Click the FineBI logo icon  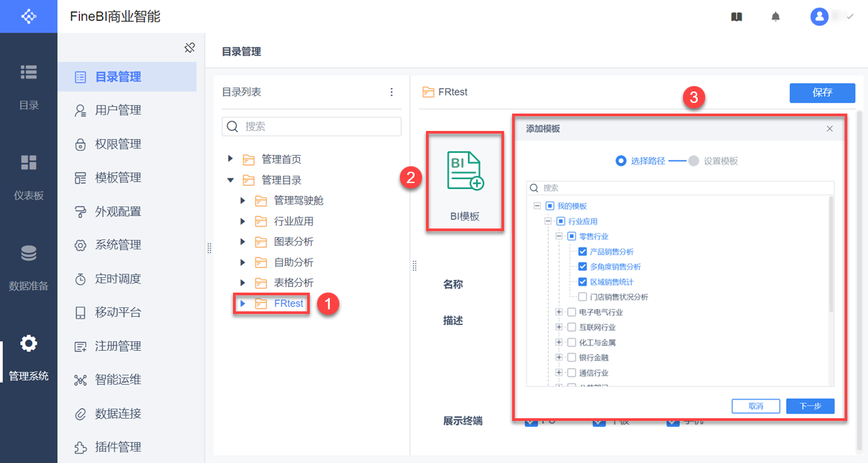tap(29, 16)
